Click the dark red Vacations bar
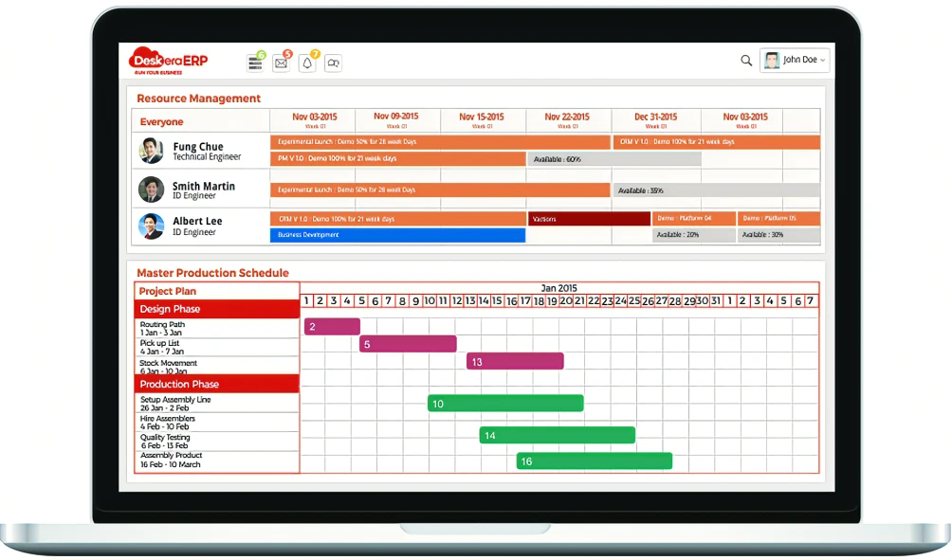 [589, 219]
